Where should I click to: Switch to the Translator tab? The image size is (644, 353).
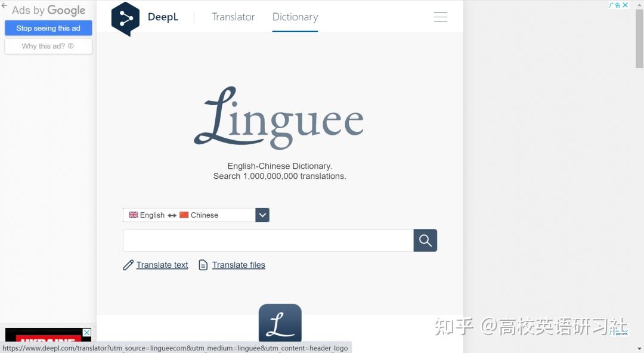point(233,17)
